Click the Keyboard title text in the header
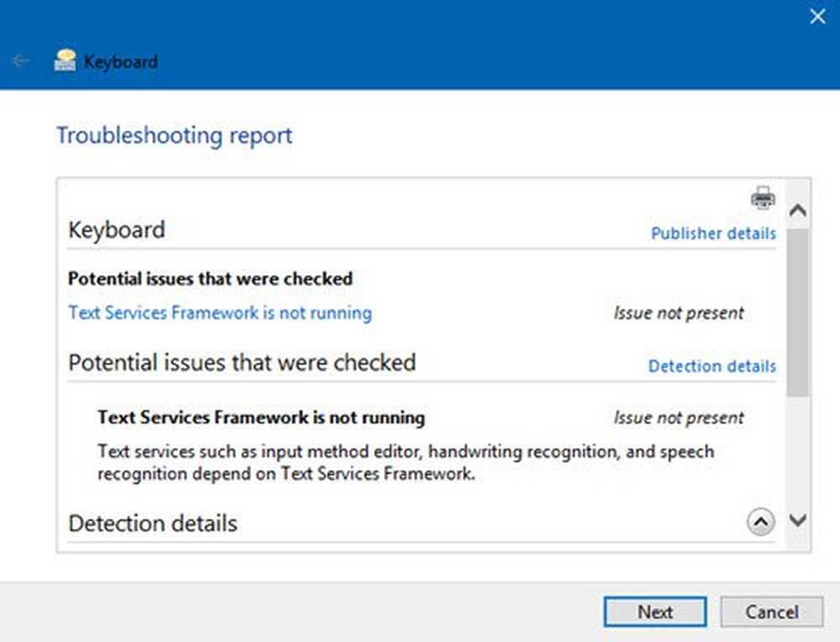The height and width of the screenshot is (642, 840). 120,61
